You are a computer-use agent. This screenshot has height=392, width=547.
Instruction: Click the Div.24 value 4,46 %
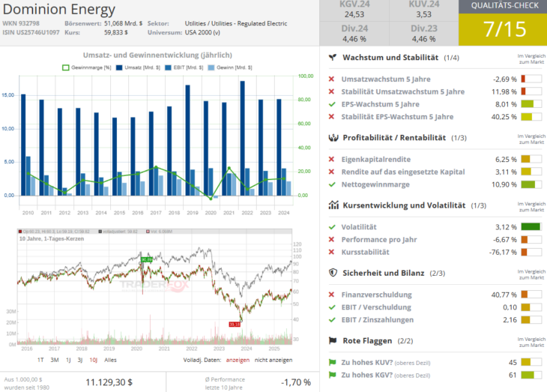pyautogui.click(x=354, y=39)
